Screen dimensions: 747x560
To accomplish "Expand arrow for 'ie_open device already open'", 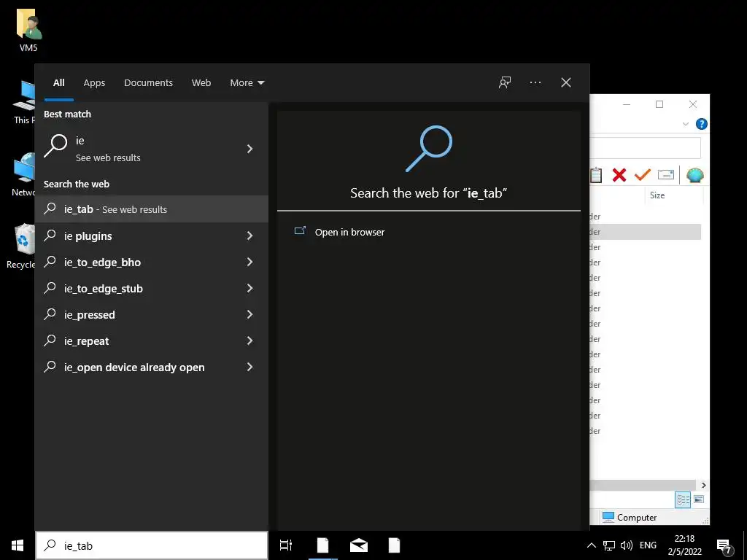I will pyautogui.click(x=249, y=367).
